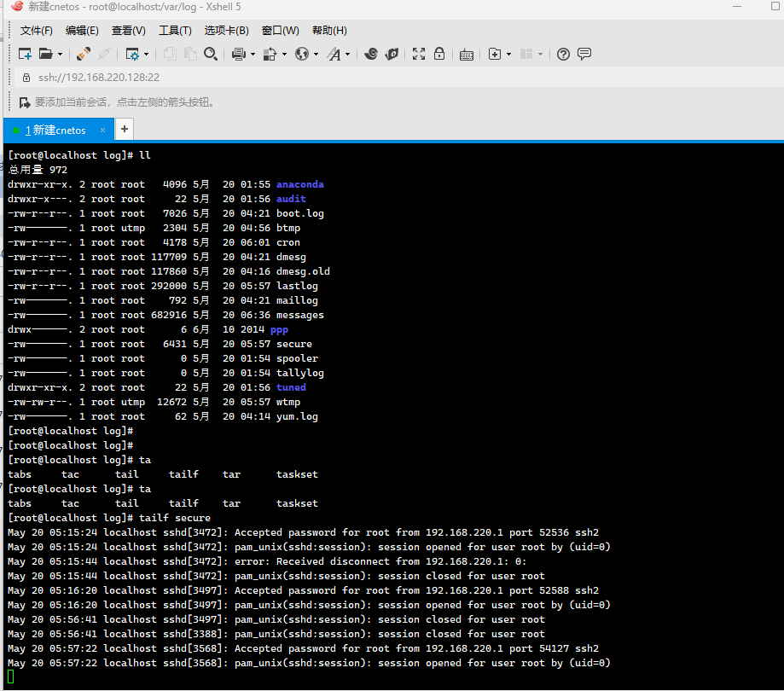Click 'taskset' in first completion list
The width and height of the screenshot is (784, 691).
[297, 474]
